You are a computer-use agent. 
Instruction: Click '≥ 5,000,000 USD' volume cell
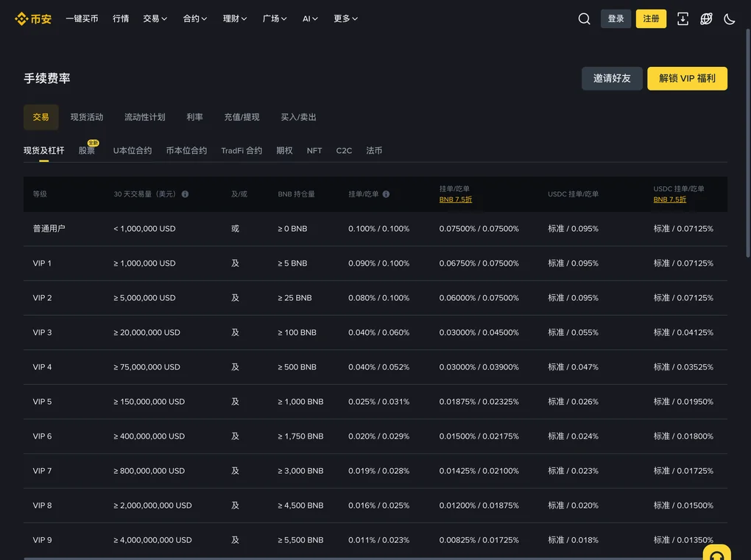(144, 298)
